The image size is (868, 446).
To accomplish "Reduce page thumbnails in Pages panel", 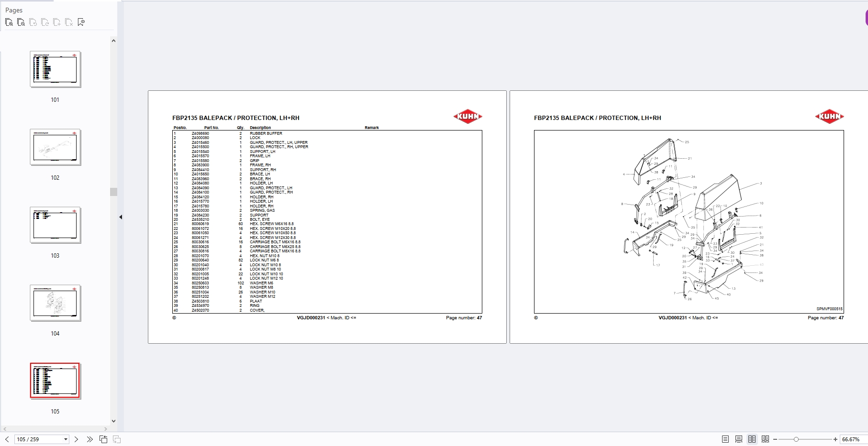I will (21, 22).
